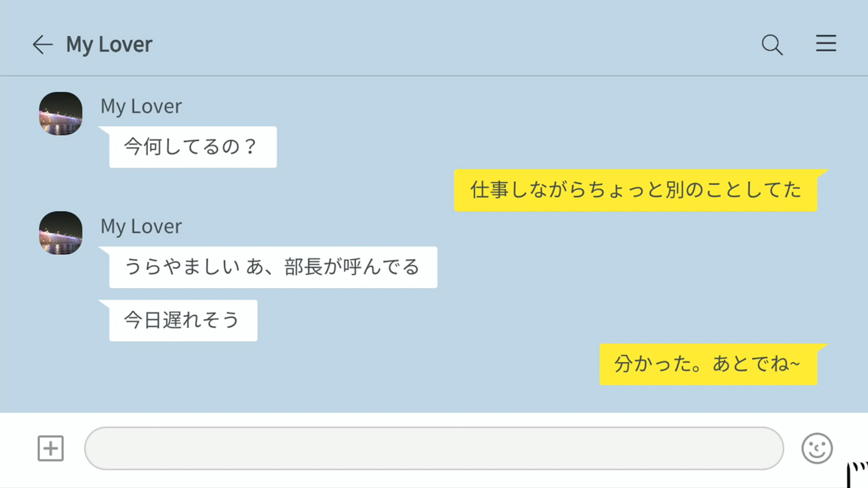Open the emoji smiley picker
The width and height of the screenshot is (868, 488).
point(816,448)
